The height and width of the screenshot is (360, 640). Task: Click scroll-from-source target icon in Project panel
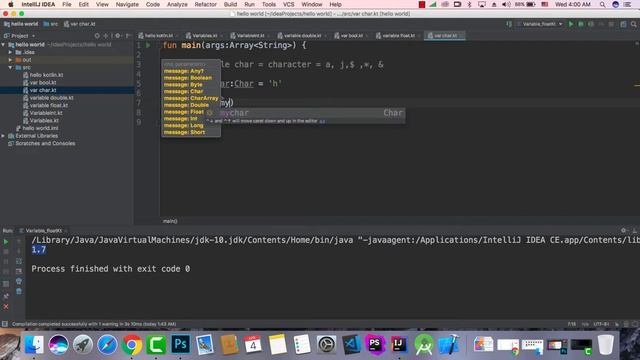97,36
